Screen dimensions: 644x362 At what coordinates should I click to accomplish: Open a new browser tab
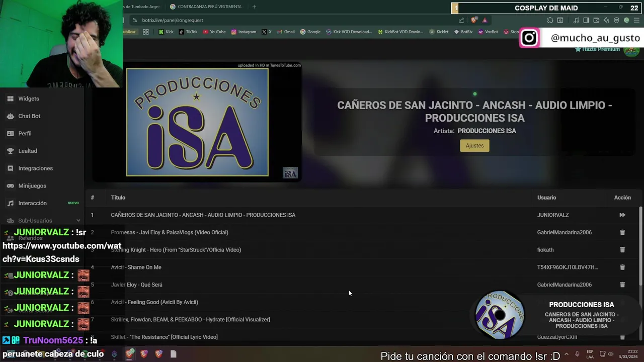254,7
